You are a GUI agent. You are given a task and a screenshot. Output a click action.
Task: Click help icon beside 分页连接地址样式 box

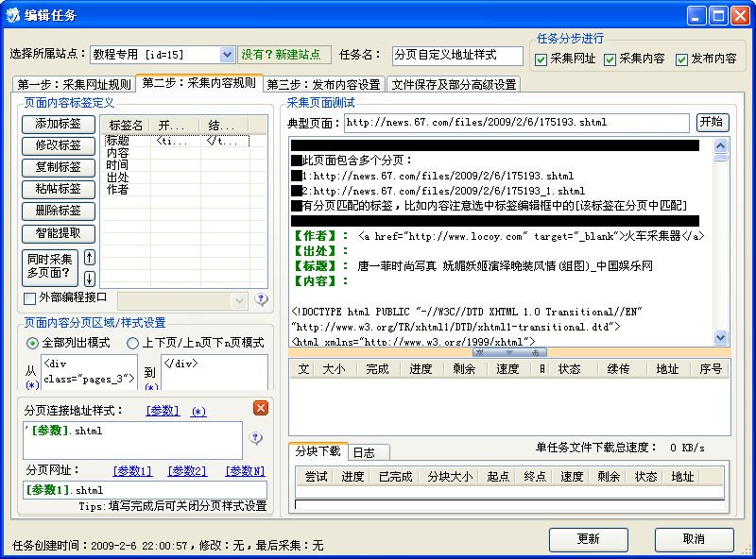click(255, 438)
